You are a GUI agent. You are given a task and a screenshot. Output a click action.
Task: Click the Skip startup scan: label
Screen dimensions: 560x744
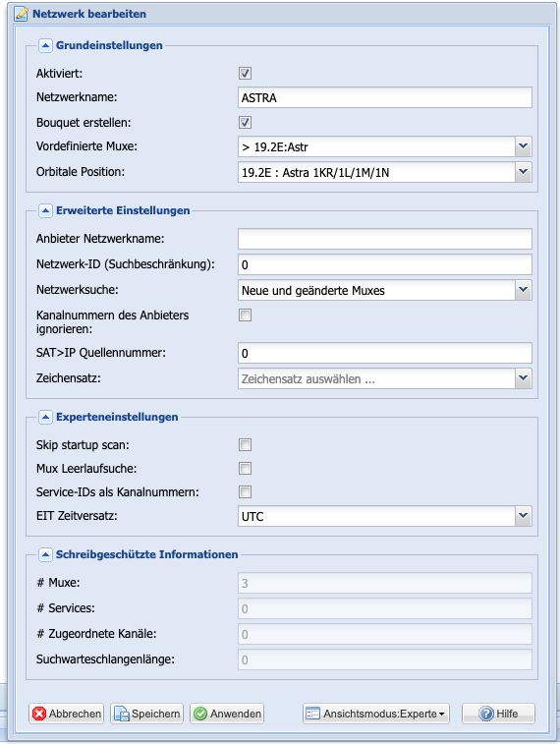pos(83,445)
